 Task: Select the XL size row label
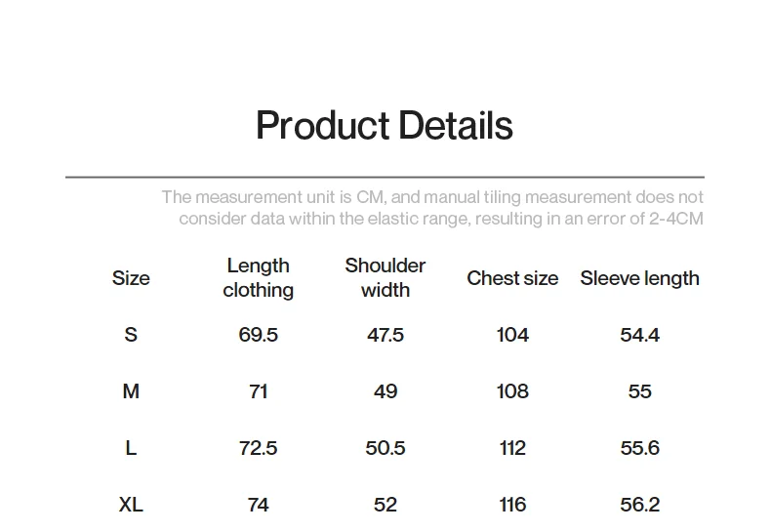point(131,505)
